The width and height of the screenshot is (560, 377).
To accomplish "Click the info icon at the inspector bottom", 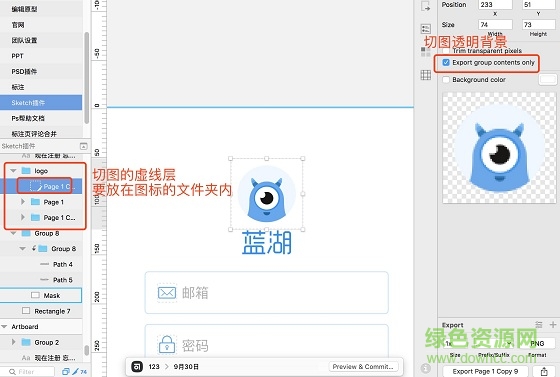I will (x=425, y=368).
